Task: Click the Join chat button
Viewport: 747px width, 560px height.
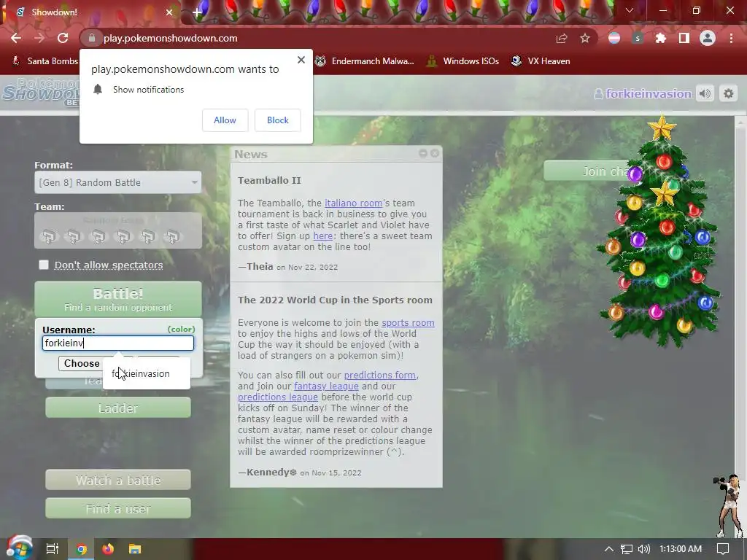Action: (591, 171)
